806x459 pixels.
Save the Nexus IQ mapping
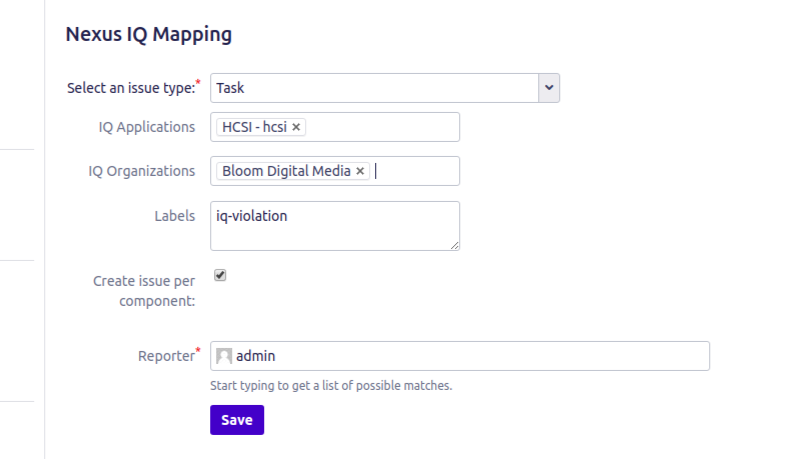[x=236, y=420]
